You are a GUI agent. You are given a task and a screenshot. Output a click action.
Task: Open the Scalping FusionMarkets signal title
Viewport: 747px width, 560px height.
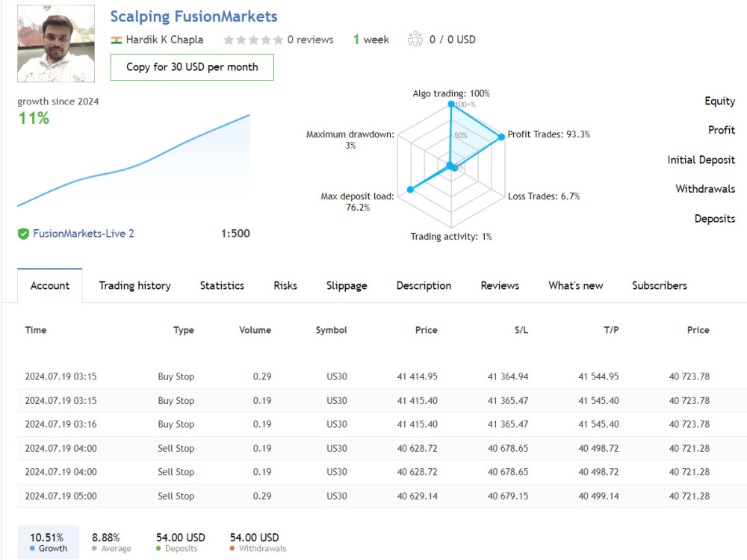[x=193, y=16]
